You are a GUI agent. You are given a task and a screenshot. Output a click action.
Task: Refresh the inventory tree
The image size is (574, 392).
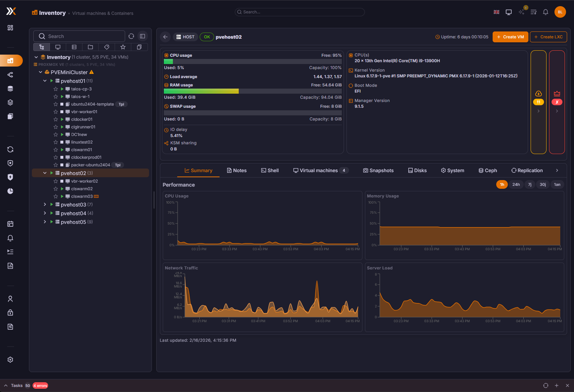tap(131, 36)
